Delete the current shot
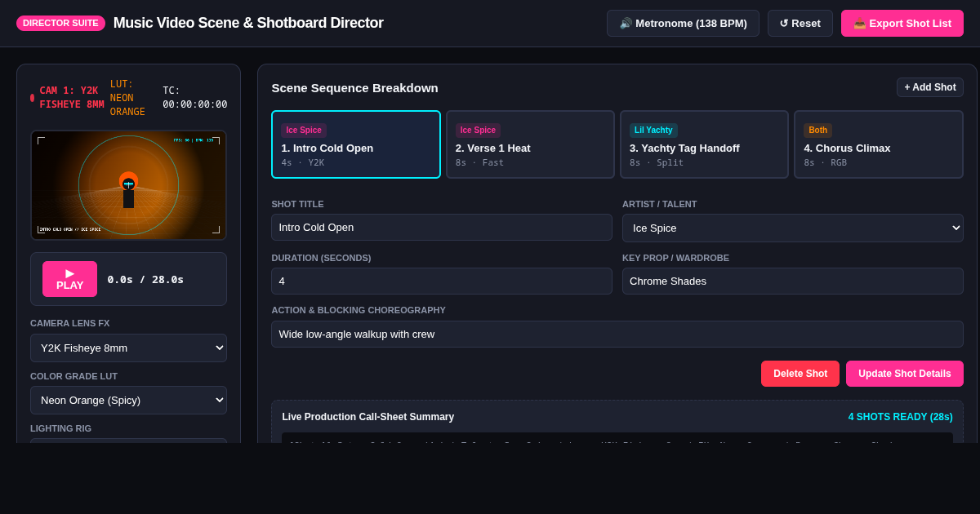Image resolution: width=980 pixels, height=514 pixels. [800, 374]
